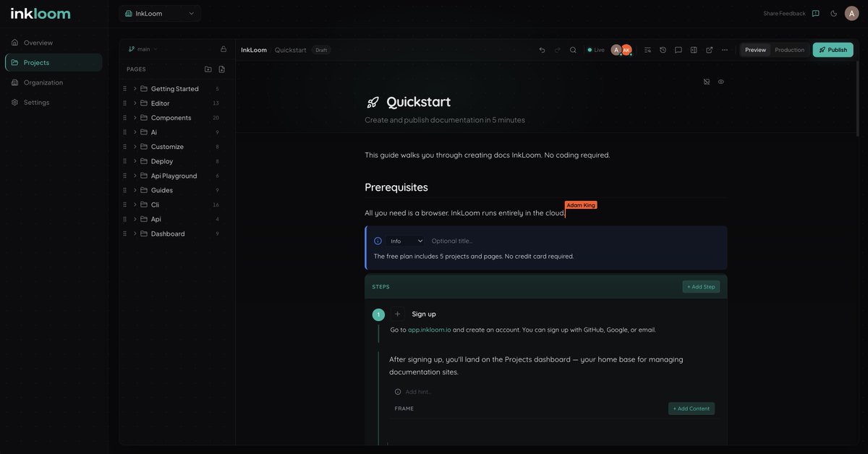The width and height of the screenshot is (868, 454).
Task: Click the lock icon above pages list
Action: [x=224, y=49]
